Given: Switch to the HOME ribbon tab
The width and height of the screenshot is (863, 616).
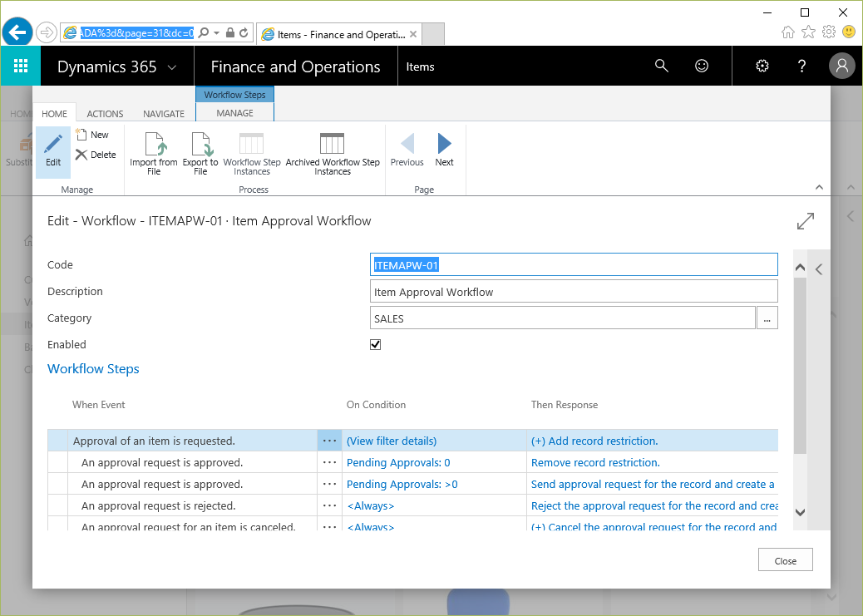Looking at the screenshot, I should (x=55, y=113).
